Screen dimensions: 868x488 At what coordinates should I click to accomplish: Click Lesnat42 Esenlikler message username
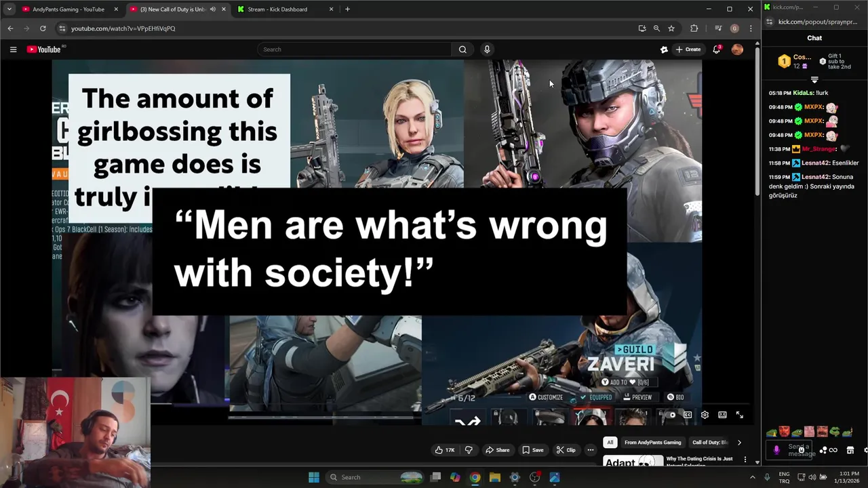tap(814, 163)
